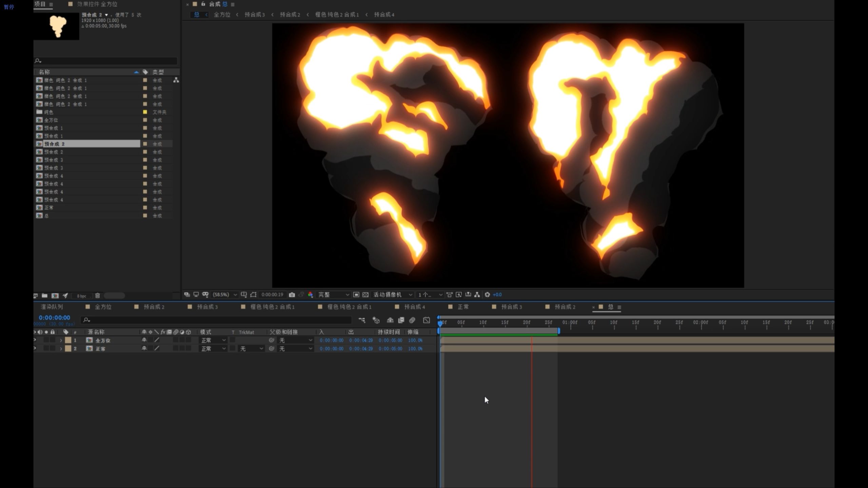Click the primary viewer monitor icon
868x488 pixels.
coord(196,294)
